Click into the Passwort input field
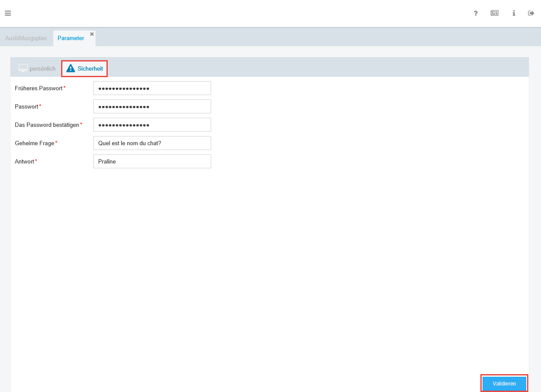The height and width of the screenshot is (392, 541). point(152,106)
